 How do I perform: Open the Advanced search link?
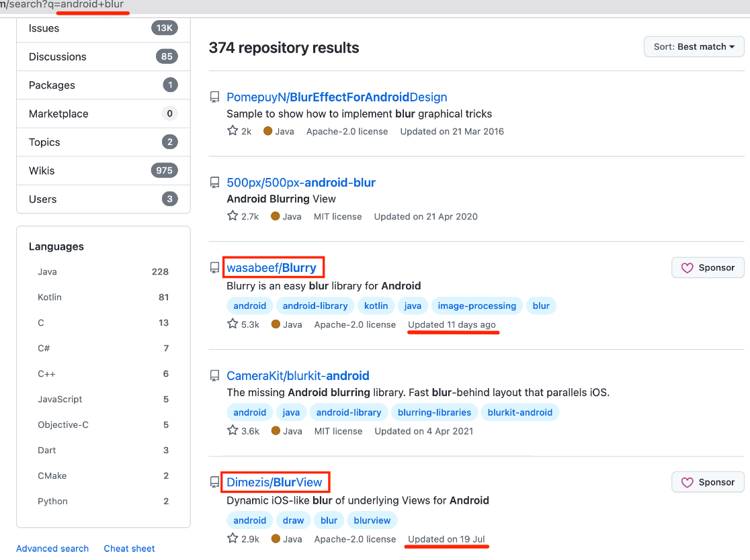click(x=52, y=549)
